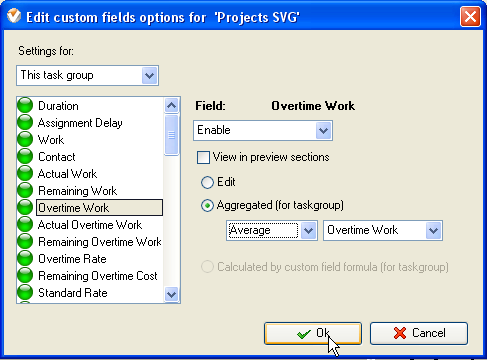Select Actual Overtime Work in the list
This screenshot has width=487, height=360.
(x=90, y=225)
